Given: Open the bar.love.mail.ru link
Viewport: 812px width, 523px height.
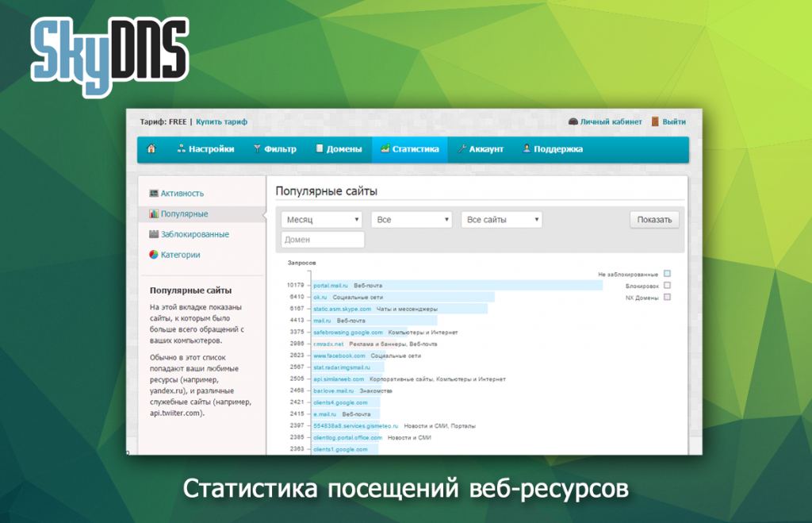Looking at the screenshot, I should (x=334, y=390).
